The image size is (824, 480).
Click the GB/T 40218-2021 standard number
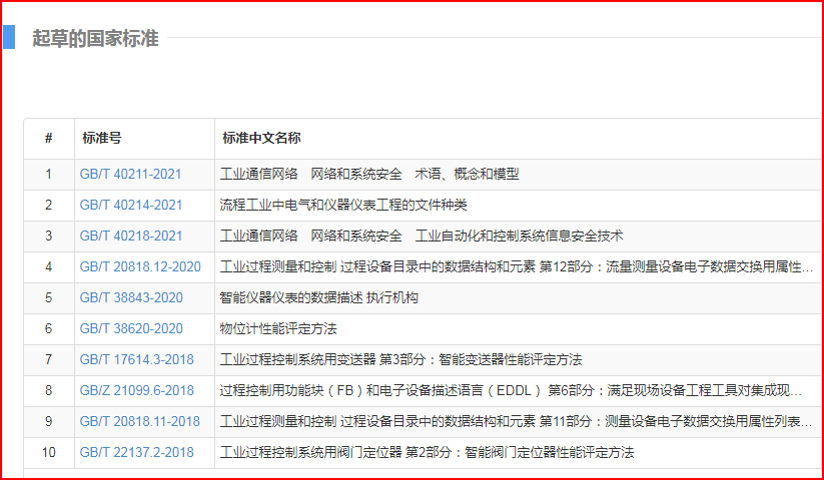point(131,236)
